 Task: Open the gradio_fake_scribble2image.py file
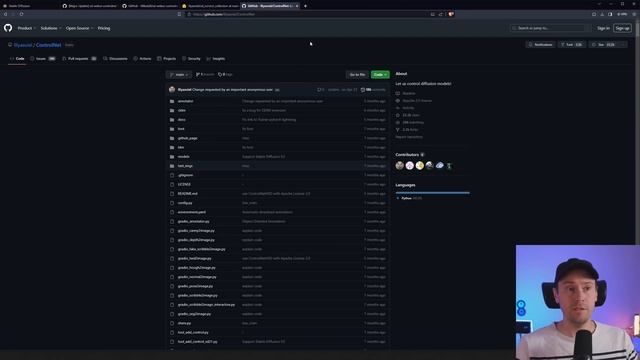(202, 249)
